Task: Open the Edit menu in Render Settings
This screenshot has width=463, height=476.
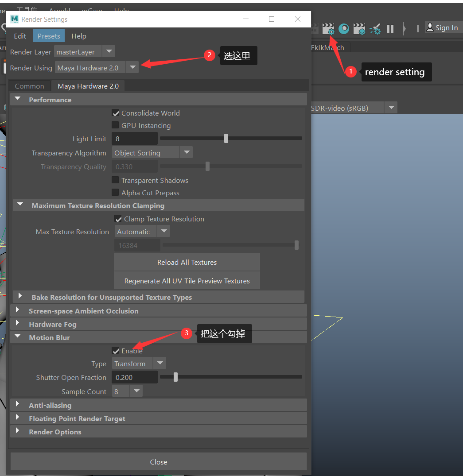Action: tap(20, 36)
